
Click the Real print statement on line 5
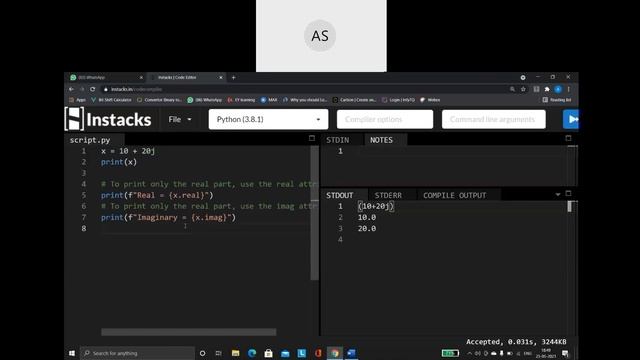point(157,195)
